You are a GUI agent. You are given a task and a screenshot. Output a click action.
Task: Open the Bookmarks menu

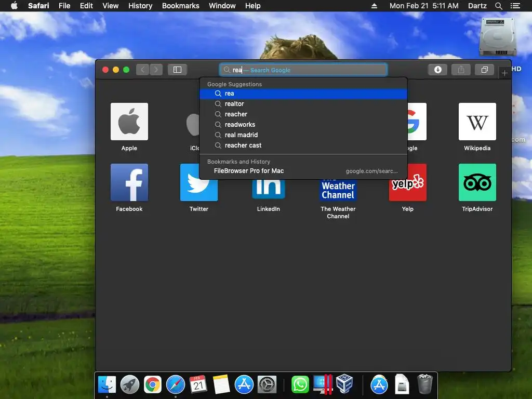click(x=180, y=6)
